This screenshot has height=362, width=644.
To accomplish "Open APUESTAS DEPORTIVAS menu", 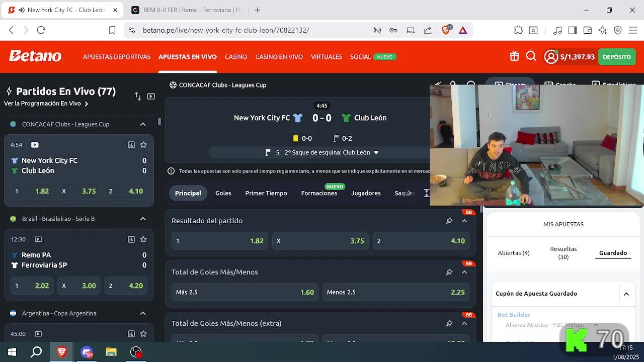I will pyautogui.click(x=117, y=57).
